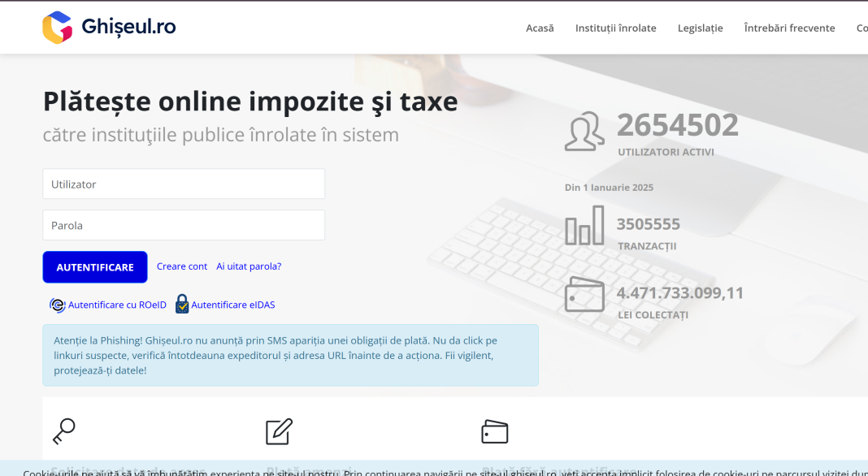This screenshot has width=868, height=476.
Task: Select the 2654502 active users number
Action: click(x=678, y=125)
